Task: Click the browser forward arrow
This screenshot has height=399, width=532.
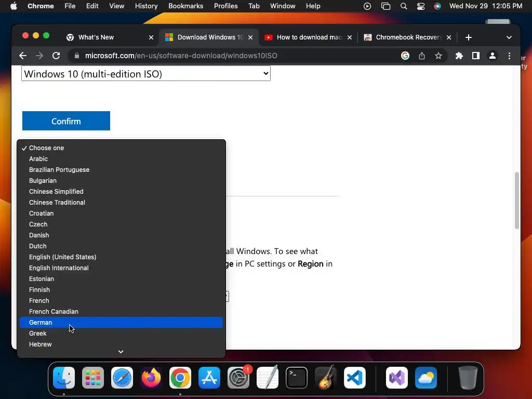Action: pos(39,56)
